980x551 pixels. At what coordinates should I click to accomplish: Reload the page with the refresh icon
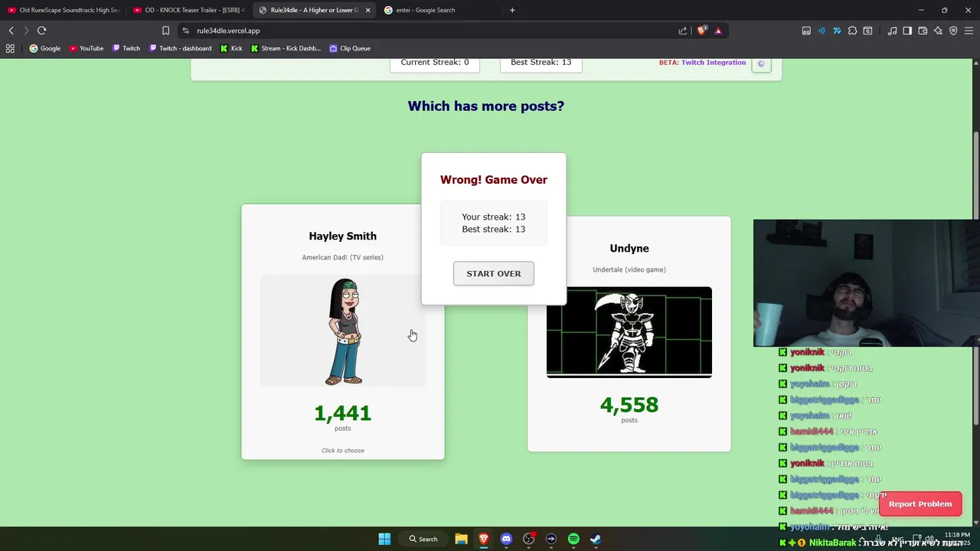pyautogui.click(x=41, y=31)
